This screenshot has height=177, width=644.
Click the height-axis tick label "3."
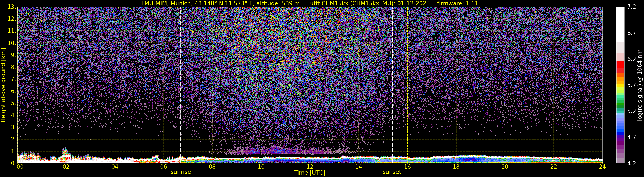point(13,127)
